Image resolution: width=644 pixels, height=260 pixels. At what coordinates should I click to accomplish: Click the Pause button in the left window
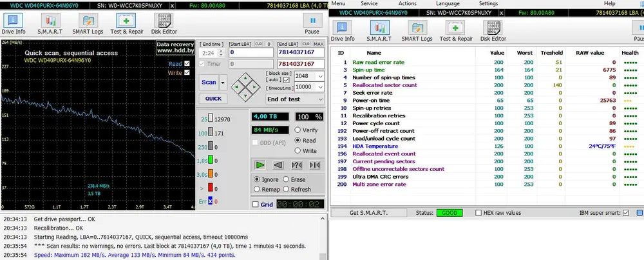312,23
